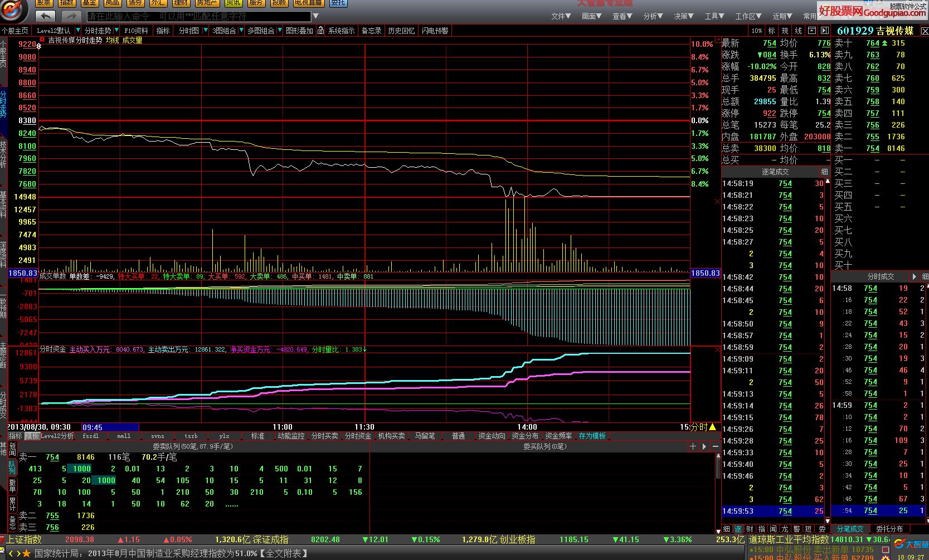The width and height of the screenshot is (929, 560).
Task: Select the 委托分布 bottom tab
Action: (x=890, y=529)
